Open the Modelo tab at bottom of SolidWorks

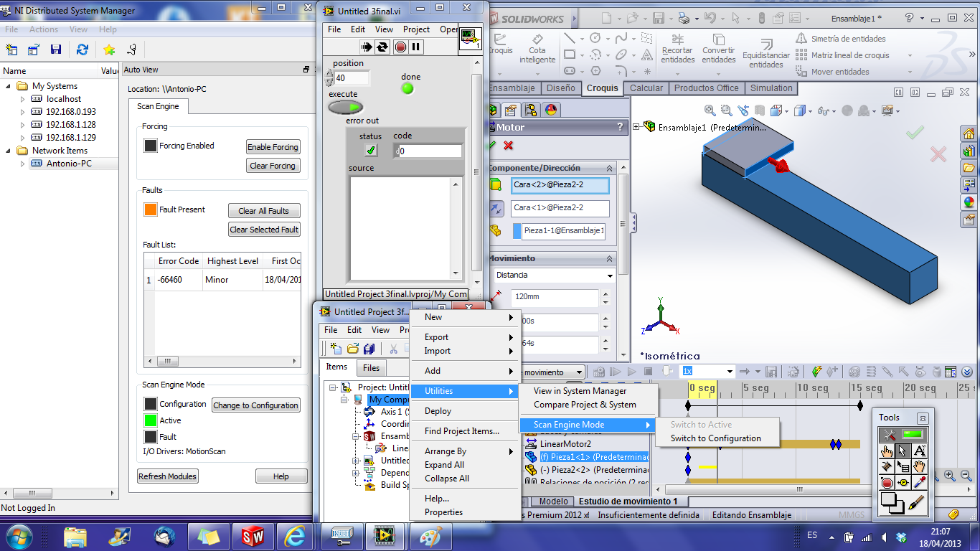click(x=553, y=501)
